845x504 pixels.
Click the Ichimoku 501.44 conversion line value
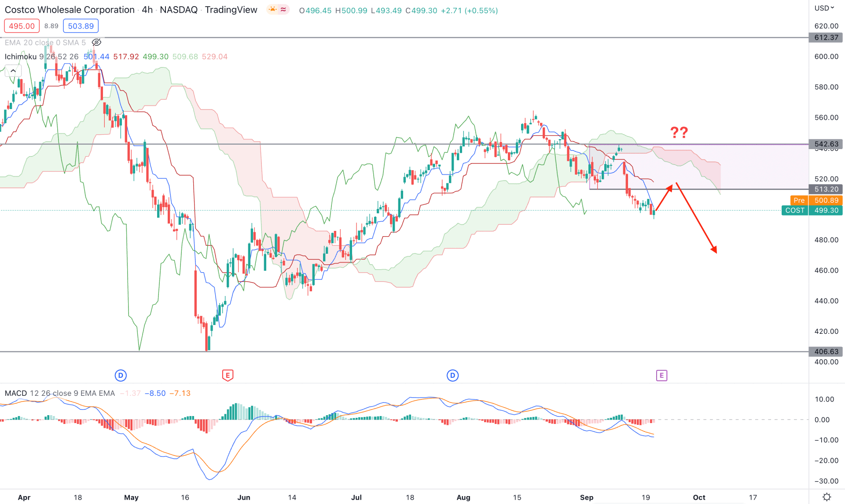click(x=96, y=57)
